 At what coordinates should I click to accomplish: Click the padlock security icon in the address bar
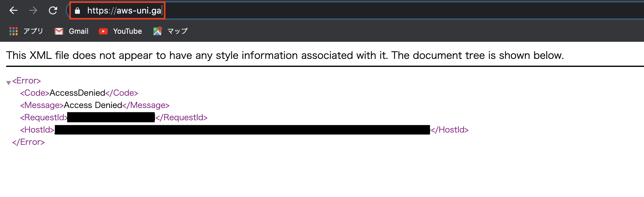pos(77,10)
